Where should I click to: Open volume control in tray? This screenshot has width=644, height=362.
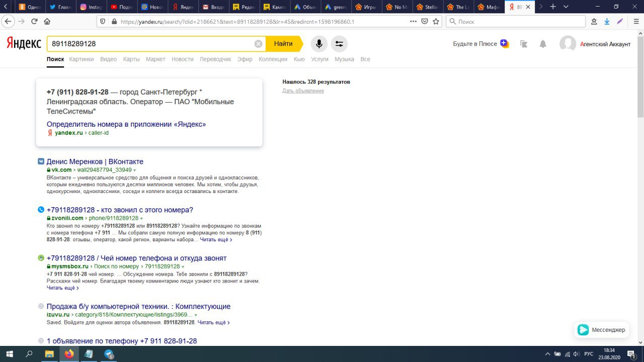pos(576,354)
